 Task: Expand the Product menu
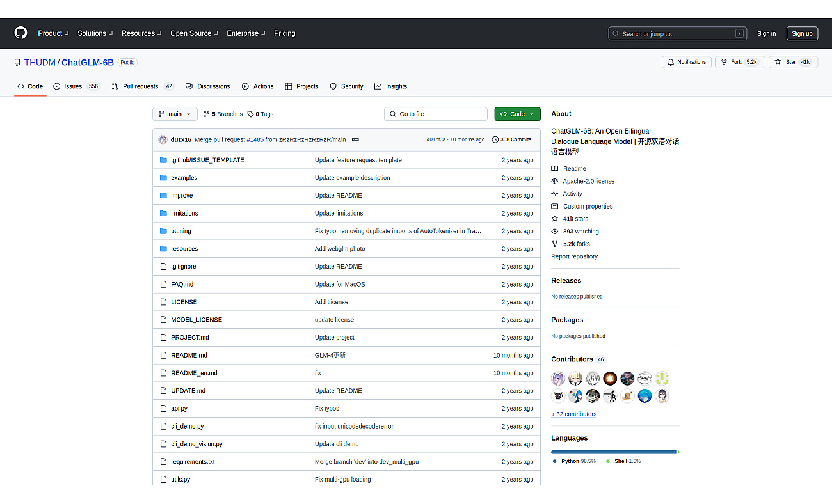coord(53,33)
